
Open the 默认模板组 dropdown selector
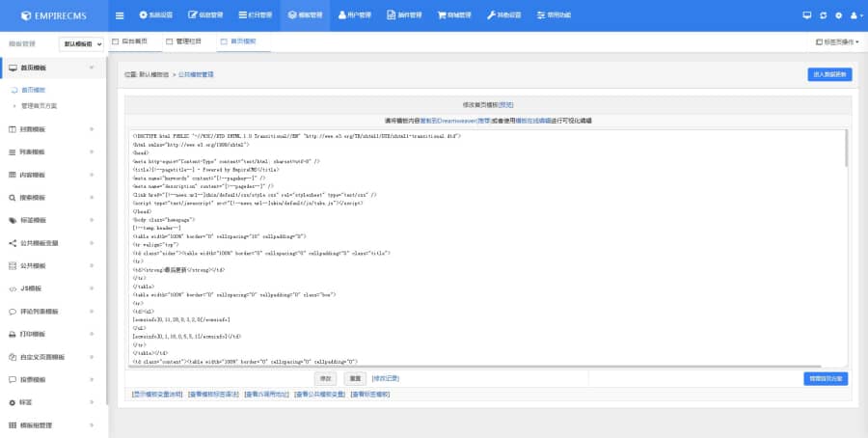pos(81,43)
